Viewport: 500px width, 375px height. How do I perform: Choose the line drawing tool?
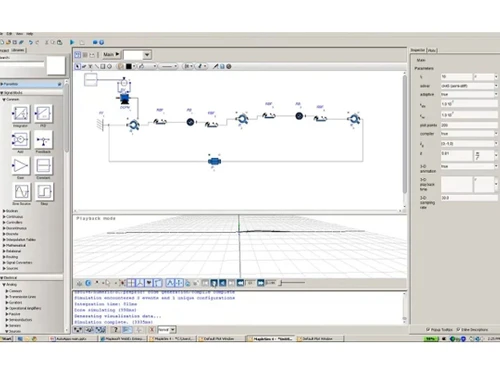tap(97, 66)
